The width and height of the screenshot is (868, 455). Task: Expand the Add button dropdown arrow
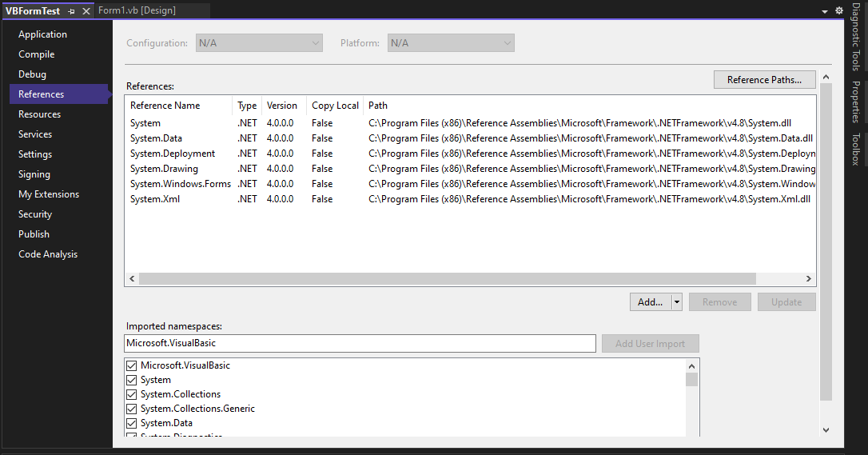(x=676, y=302)
